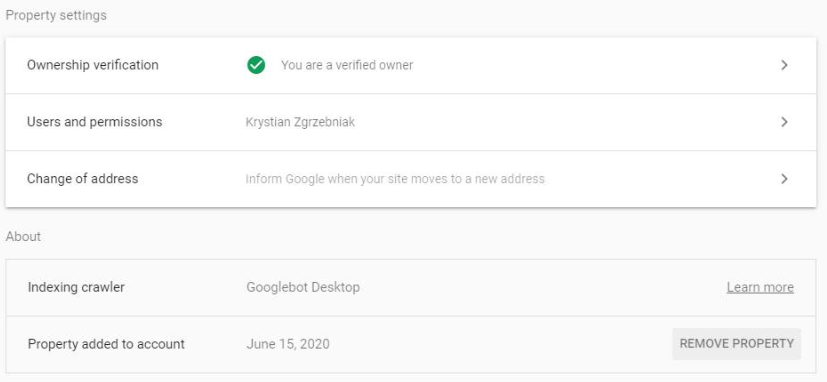Click the green verified checkmark icon

pos(256,65)
